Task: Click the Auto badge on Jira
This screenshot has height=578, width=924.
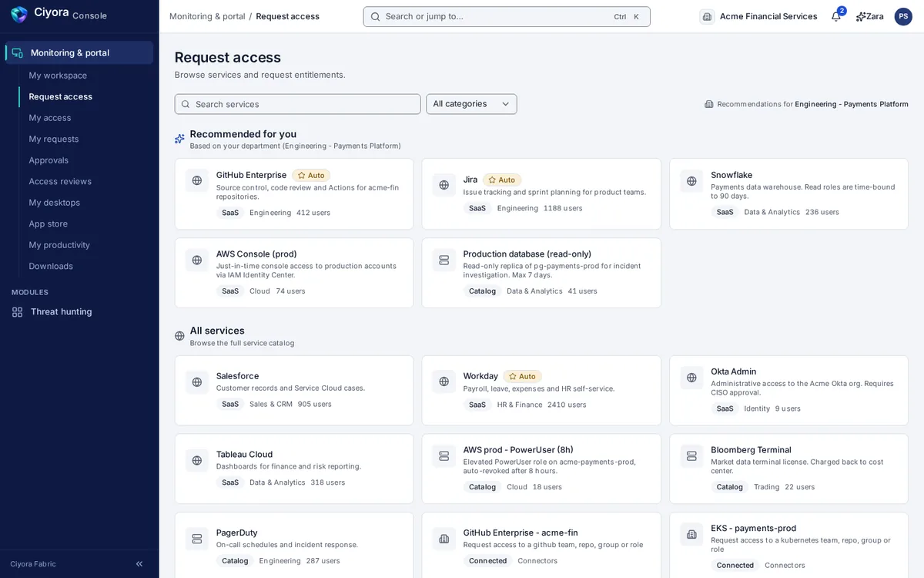Action: click(x=502, y=180)
